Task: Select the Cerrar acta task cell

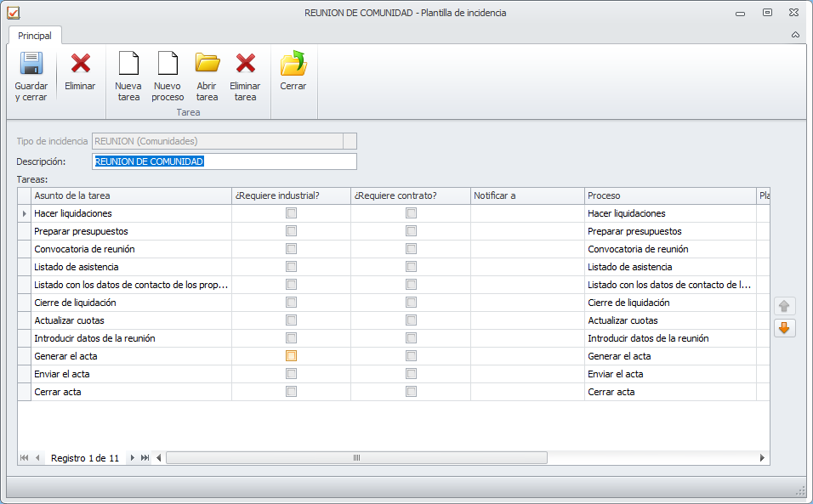Action: click(131, 392)
